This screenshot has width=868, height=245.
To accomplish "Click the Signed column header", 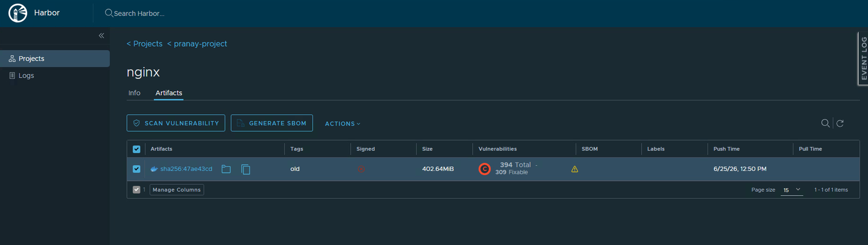I will pyautogui.click(x=366, y=149).
